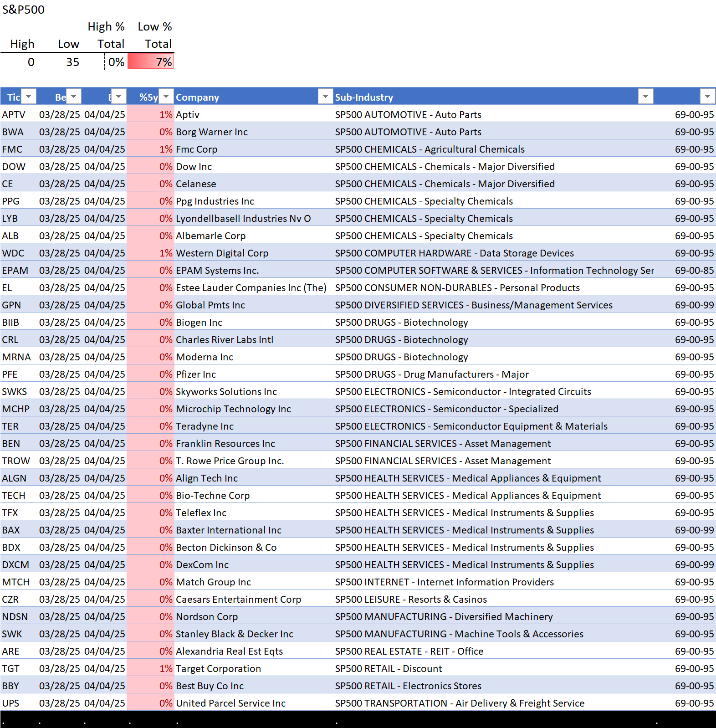The height and width of the screenshot is (728, 716).
Task: Select the Low % Total red gradient 7% cell
Action: click(x=151, y=62)
